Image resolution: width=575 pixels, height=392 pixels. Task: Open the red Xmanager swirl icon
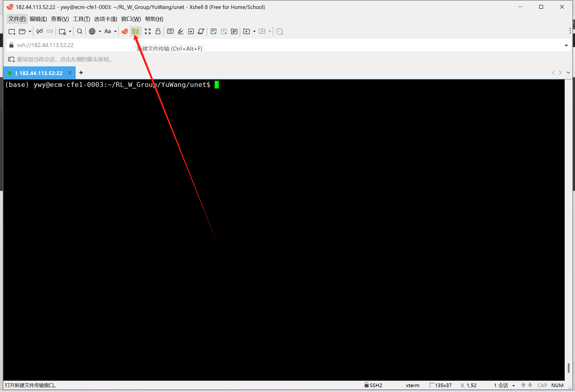(125, 31)
